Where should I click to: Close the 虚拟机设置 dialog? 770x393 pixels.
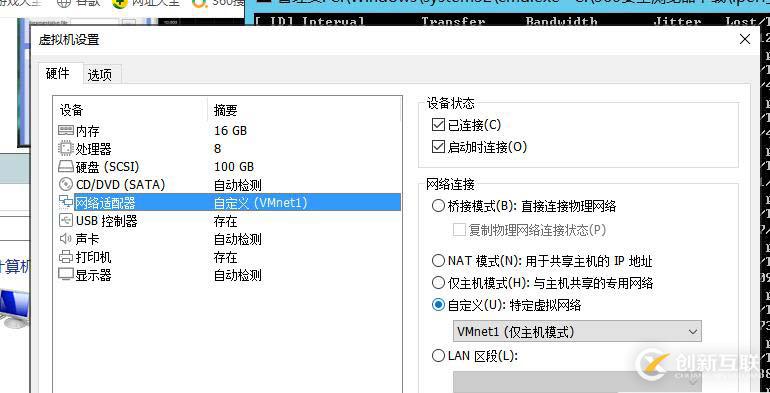[744, 39]
